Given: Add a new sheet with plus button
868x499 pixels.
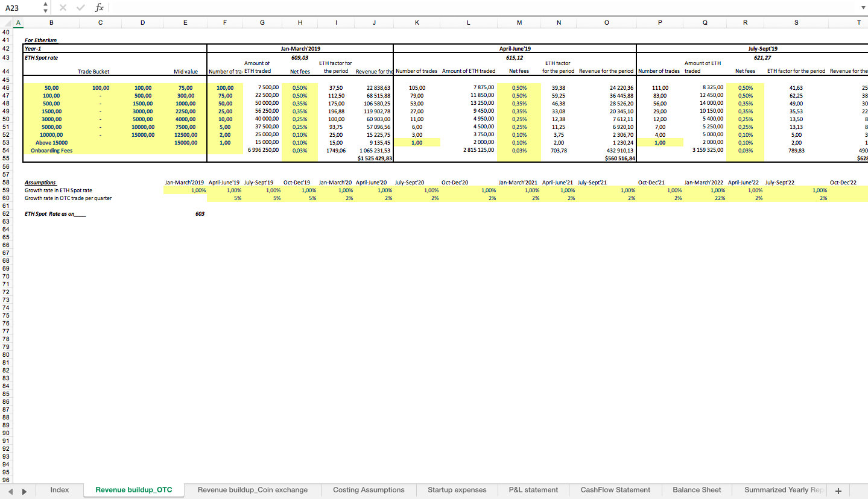Looking at the screenshot, I should [x=838, y=491].
